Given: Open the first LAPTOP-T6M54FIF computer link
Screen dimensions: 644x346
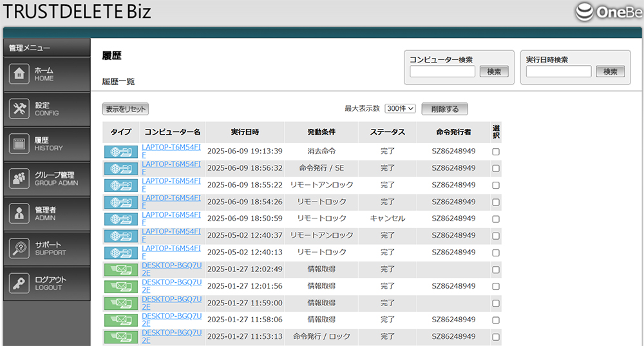Looking at the screenshot, I should coord(171,148).
